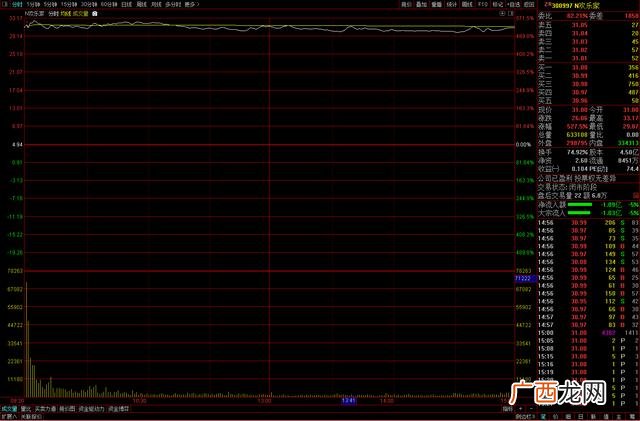Click the 卖一 ask price 31.01 row
The width and height of the screenshot is (640, 421).
(x=588, y=58)
